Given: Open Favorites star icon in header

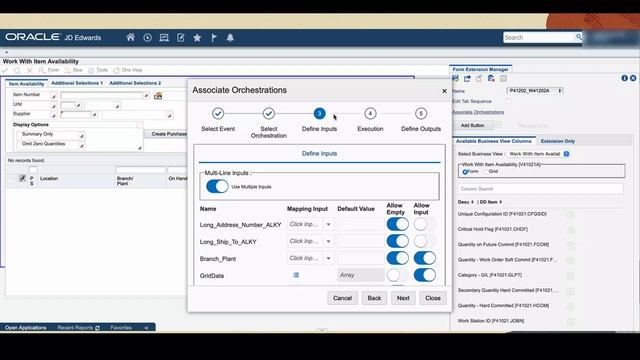Looking at the screenshot, I should 197,38.
